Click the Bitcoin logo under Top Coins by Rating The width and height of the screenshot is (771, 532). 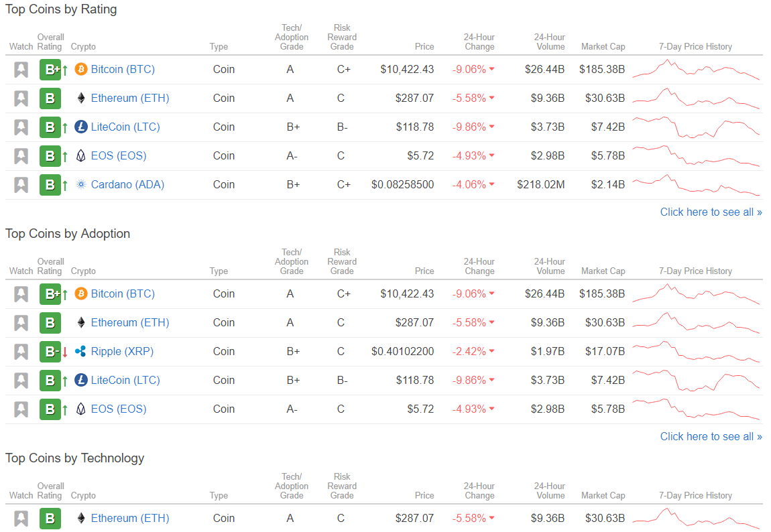[81, 70]
